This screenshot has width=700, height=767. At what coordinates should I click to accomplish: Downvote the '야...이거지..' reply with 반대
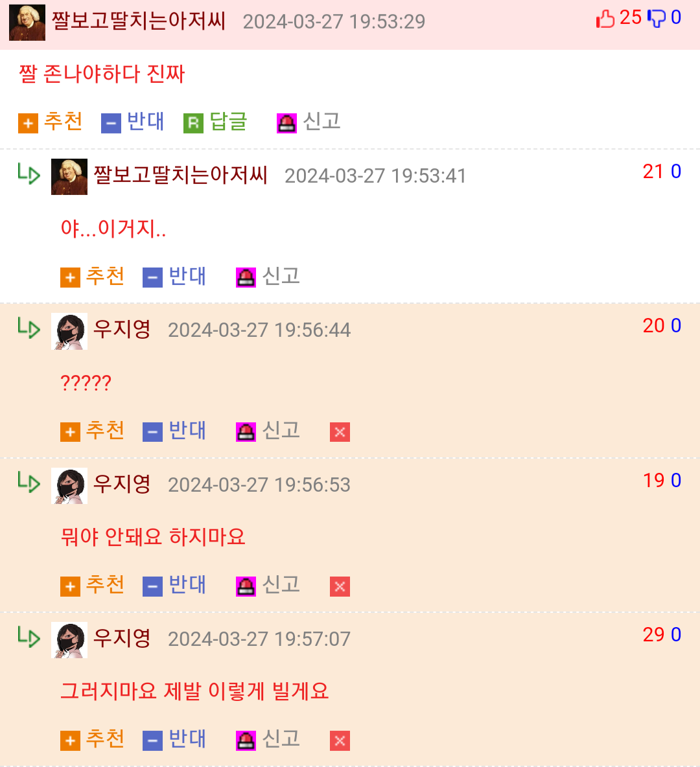click(174, 277)
